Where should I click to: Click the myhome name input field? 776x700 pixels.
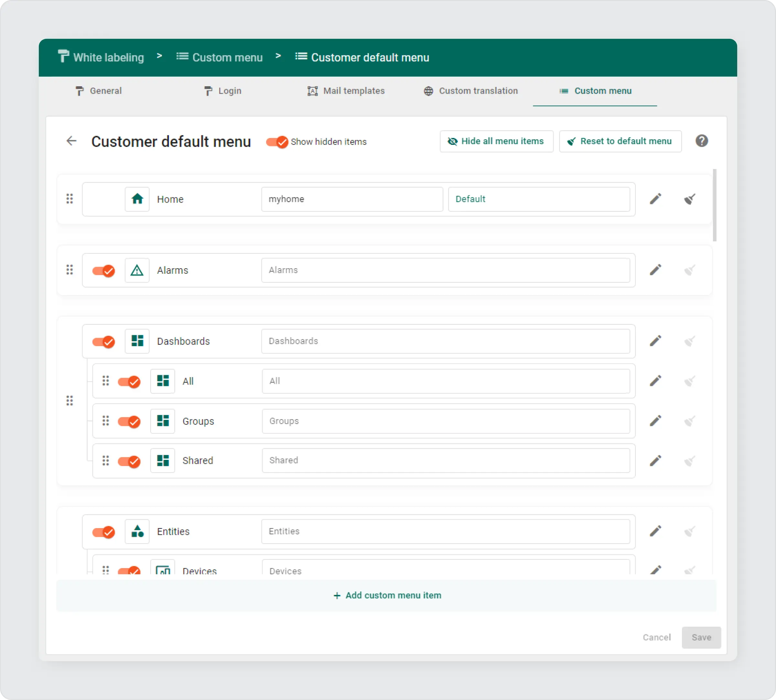[x=352, y=199]
